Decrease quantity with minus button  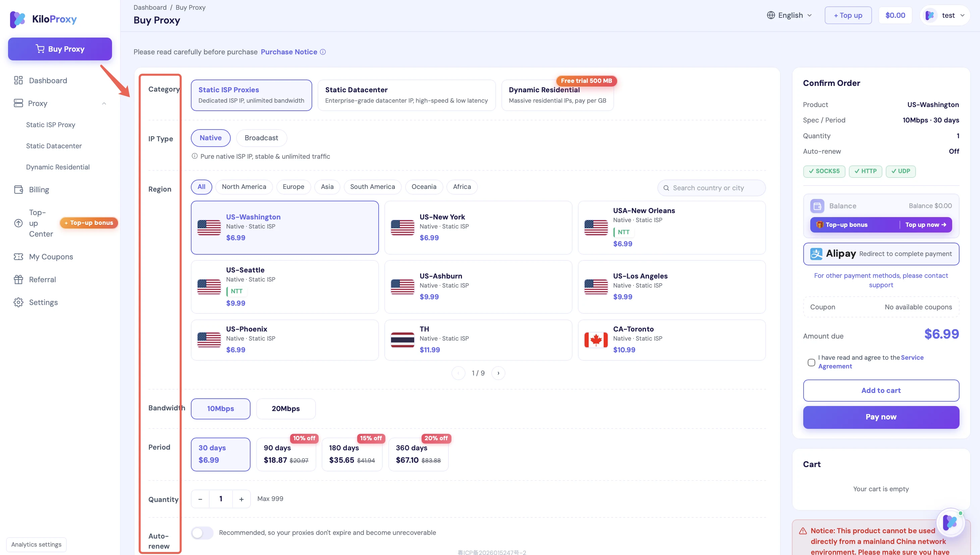(x=200, y=499)
